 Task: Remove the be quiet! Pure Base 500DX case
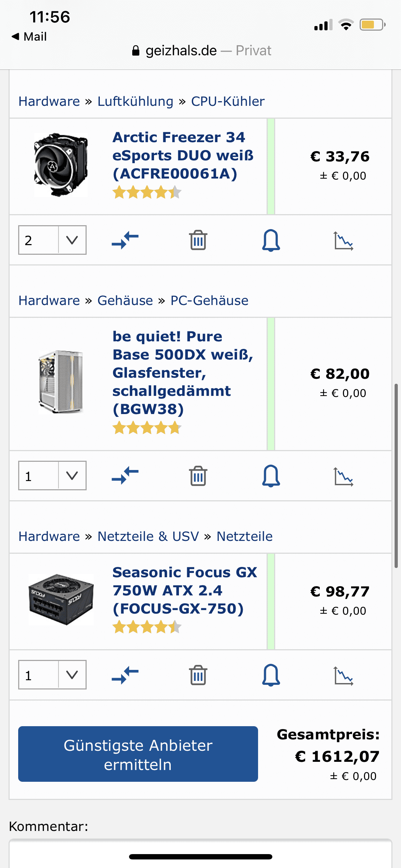(x=198, y=476)
